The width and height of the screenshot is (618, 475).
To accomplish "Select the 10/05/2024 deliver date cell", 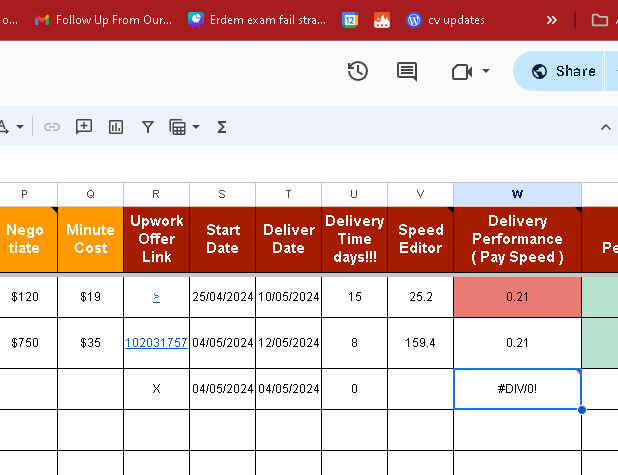I will (289, 297).
